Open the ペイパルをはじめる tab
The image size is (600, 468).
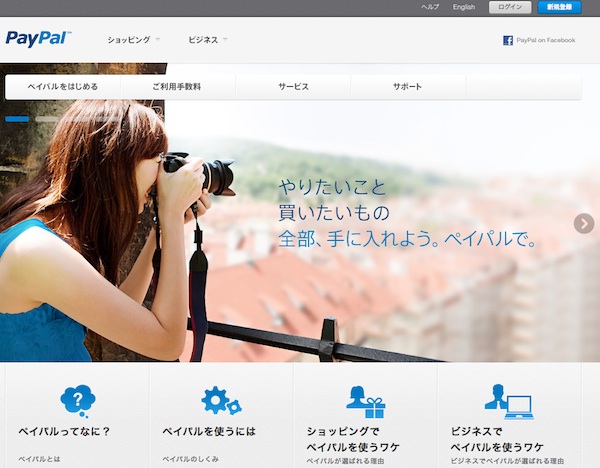pyautogui.click(x=63, y=87)
